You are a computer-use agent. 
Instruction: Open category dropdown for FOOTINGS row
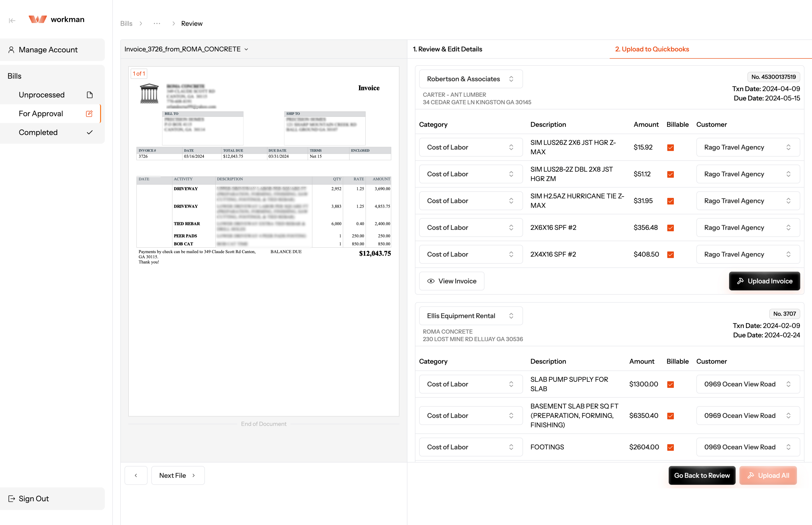[x=471, y=447]
